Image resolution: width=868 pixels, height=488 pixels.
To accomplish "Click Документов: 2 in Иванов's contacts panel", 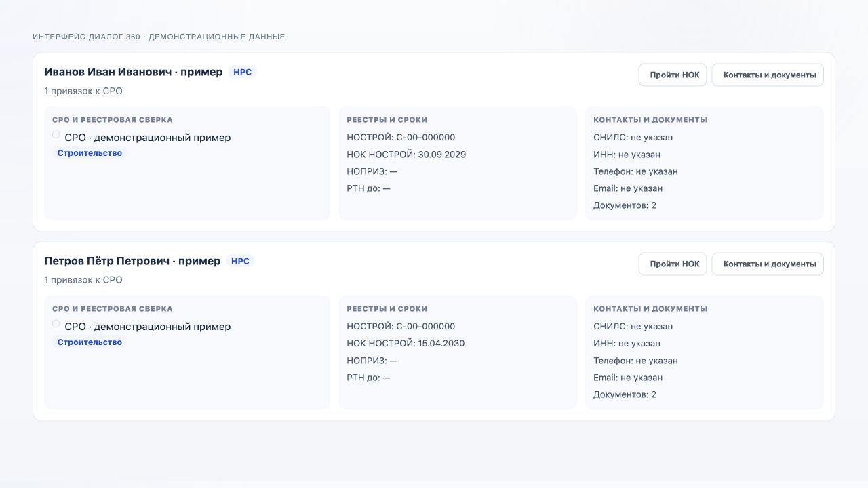I will click(x=625, y=205).
